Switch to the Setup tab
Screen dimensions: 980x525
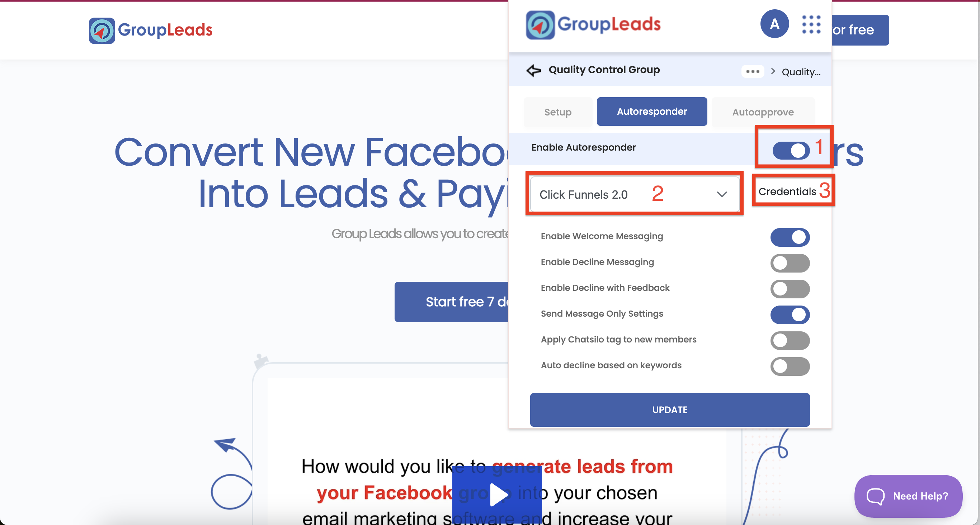tap(558, 112)
